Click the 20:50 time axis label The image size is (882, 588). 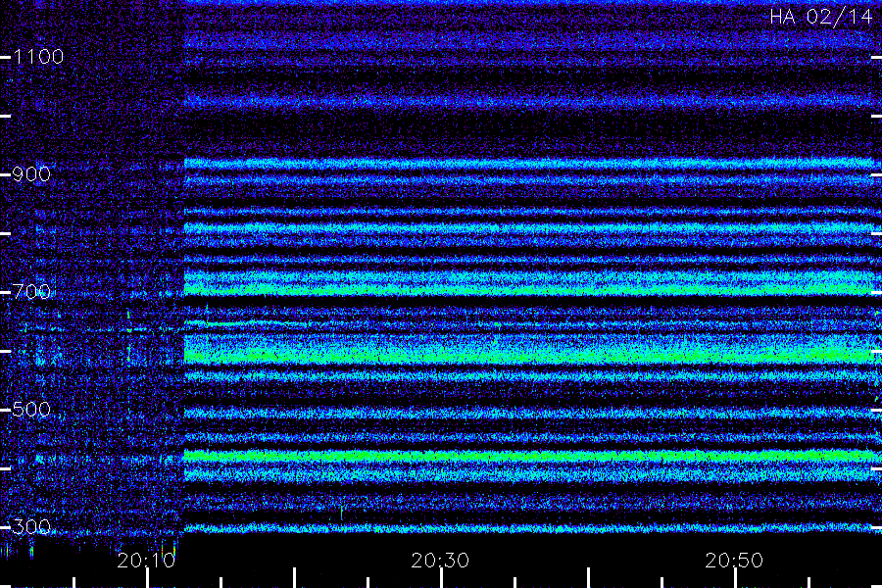(x=734, y=561)
